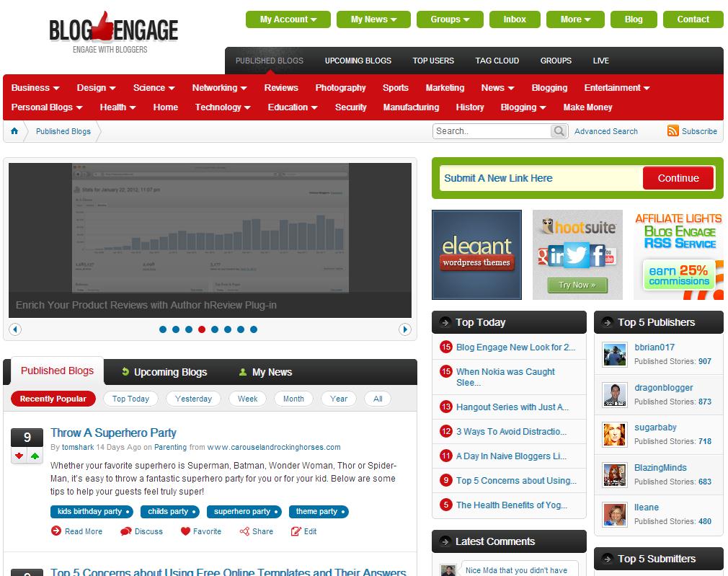
Task: Click the Top Today header arrow icon
Action: coord(445,322)
